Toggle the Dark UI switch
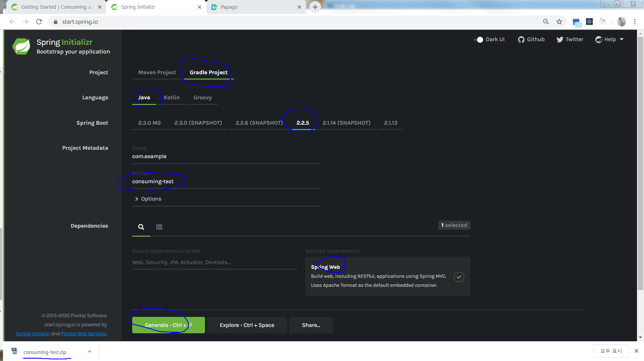This screenshot has height=361, width=644. [x=478, y=40]
